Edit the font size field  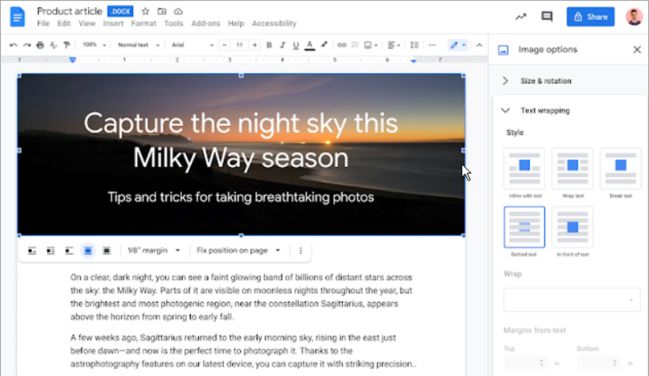pyautogui.click(x=239, y=45)
